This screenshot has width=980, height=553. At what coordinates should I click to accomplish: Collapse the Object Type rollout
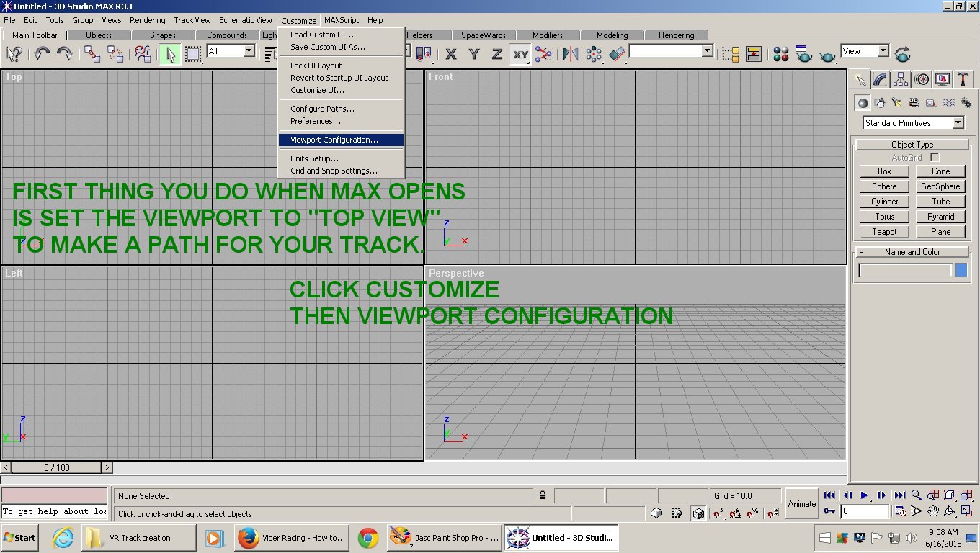tap(912, 145)
